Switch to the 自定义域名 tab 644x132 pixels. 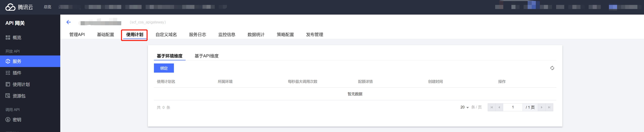click(166, 35)
